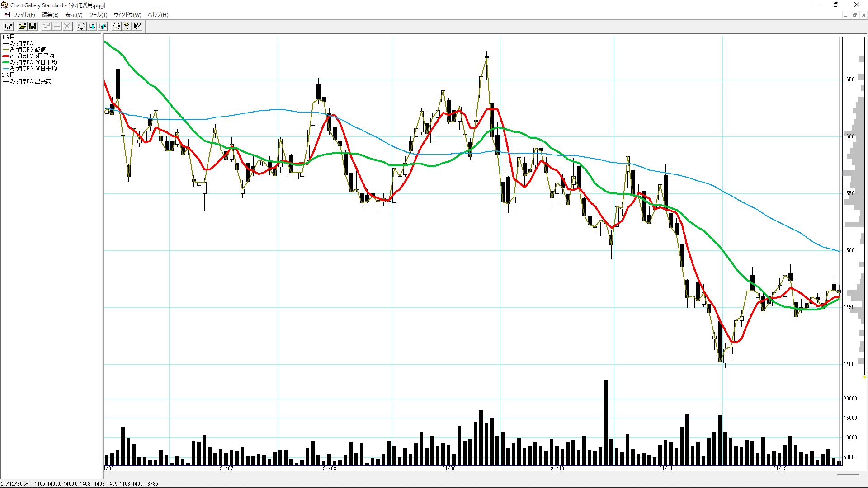
Task: Save chart using the floppy disk icon
Action: click(33, 26)
